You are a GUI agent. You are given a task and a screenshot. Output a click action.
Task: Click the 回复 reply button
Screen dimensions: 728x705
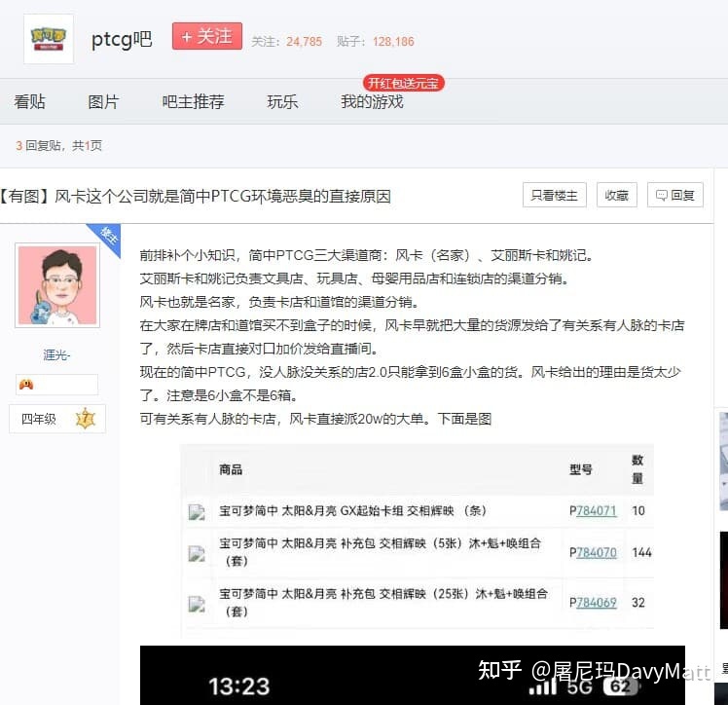[675, 195]
